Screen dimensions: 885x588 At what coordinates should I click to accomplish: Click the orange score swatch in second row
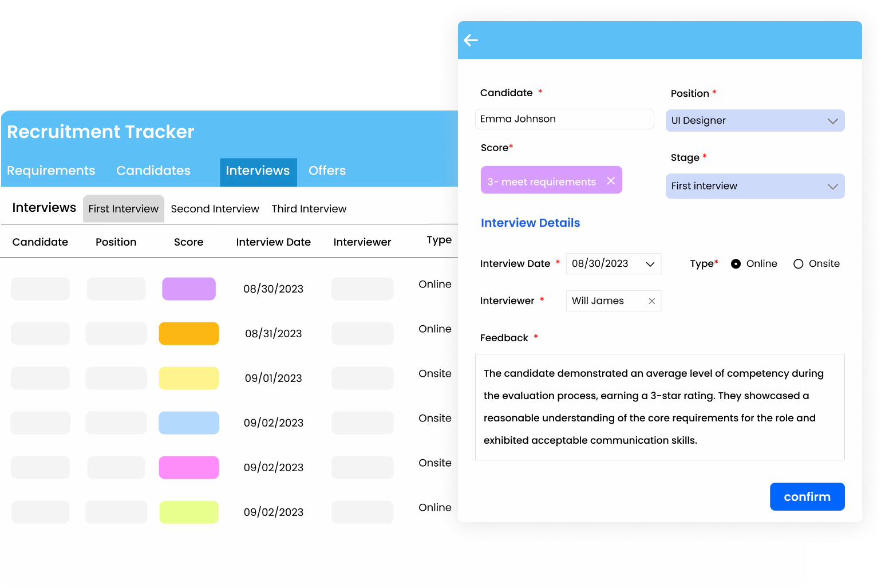coord(189,333)
